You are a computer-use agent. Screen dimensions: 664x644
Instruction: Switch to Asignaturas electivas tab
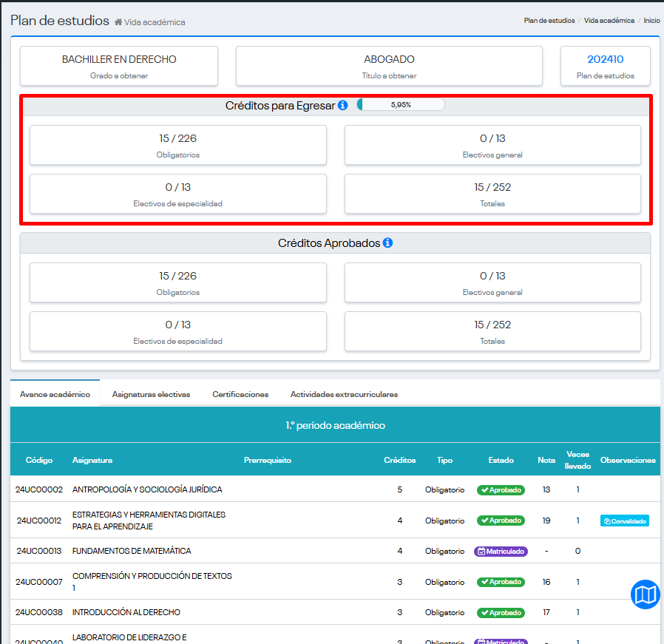pos(151,394)
